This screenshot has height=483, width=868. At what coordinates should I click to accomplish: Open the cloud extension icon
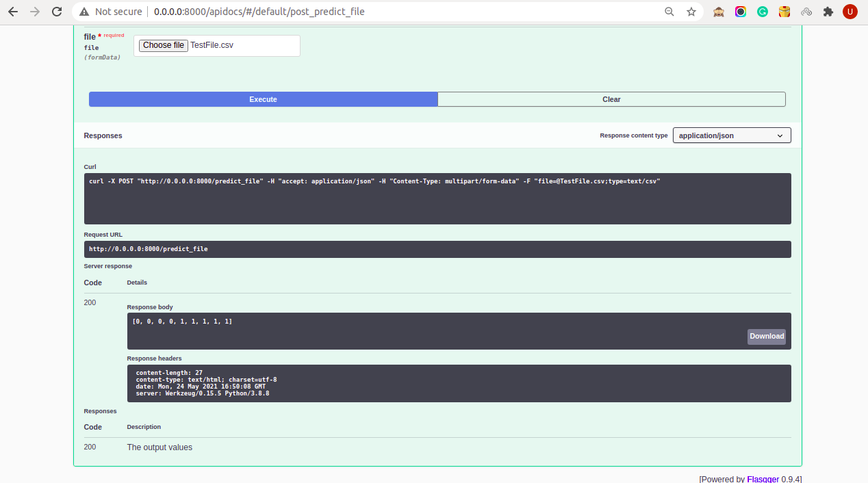[806, 12]
